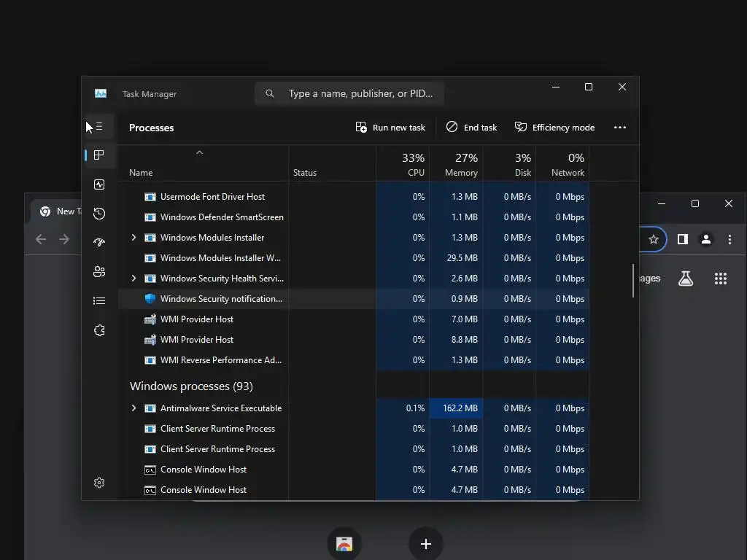Select first Console Window Host row
Screen dimensions: 747x560
click(354, 470)
